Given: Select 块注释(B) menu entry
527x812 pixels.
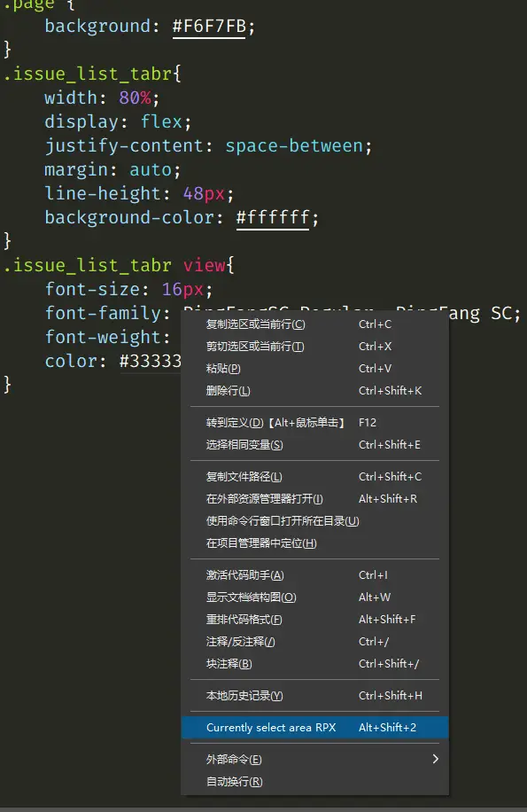Looking at the screenshot, I should click(x=314, y=664).
